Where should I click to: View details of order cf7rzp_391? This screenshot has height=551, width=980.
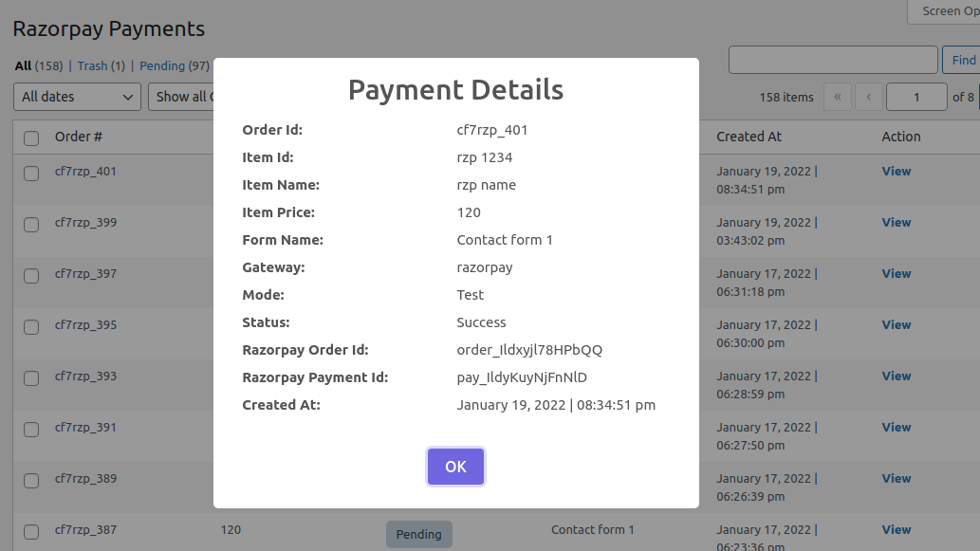click(x=897, y=428)
